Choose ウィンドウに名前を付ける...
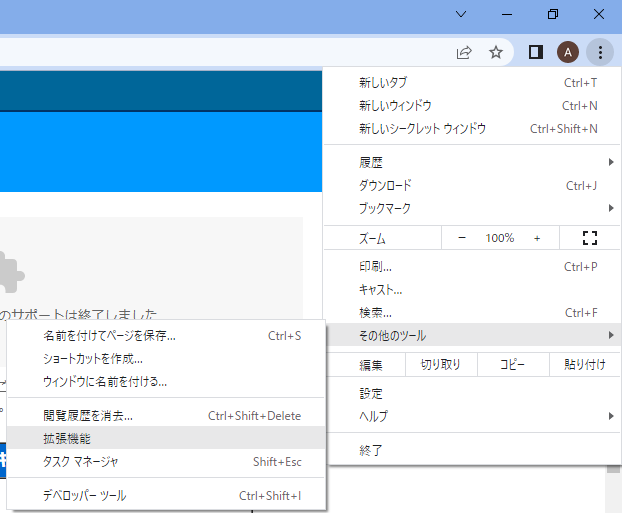The height and width of the screenshot is (513, 622). pos(166,382)
